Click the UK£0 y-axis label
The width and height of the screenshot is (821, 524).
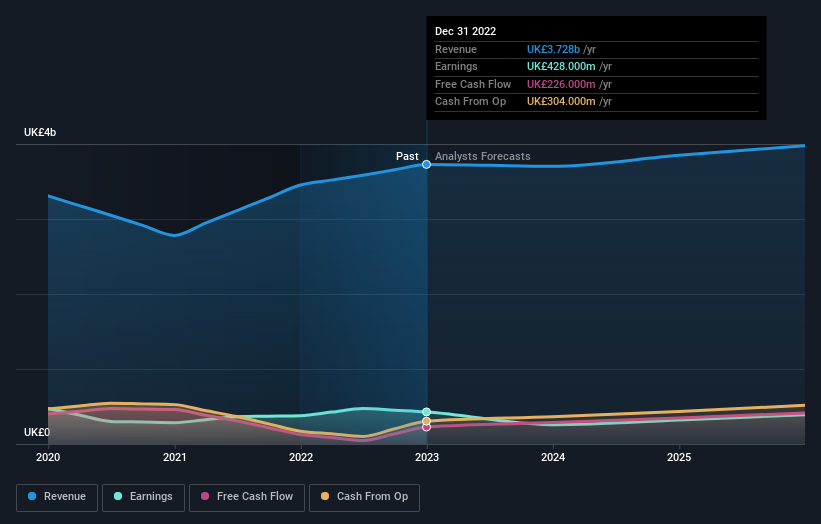click(x=37, y=432)
